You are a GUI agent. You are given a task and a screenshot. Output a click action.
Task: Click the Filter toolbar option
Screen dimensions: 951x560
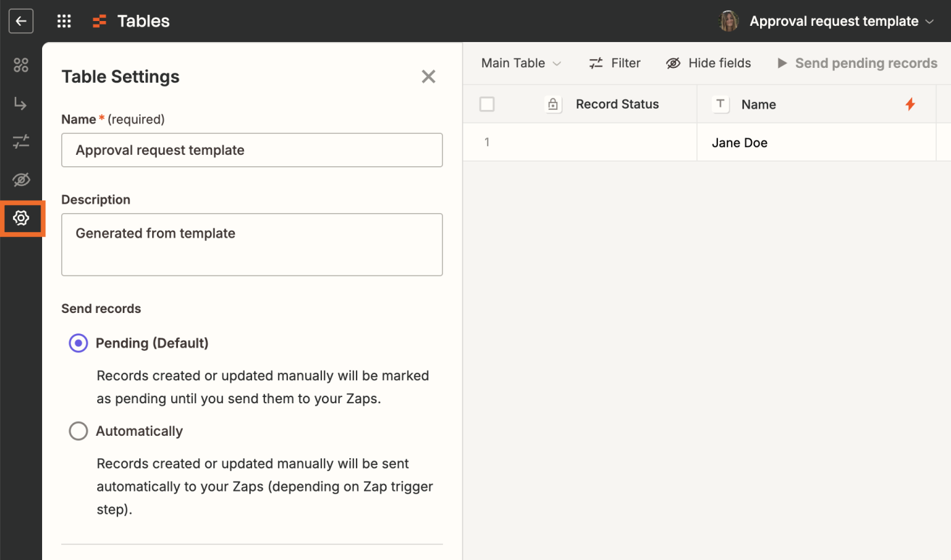(615, 63)
